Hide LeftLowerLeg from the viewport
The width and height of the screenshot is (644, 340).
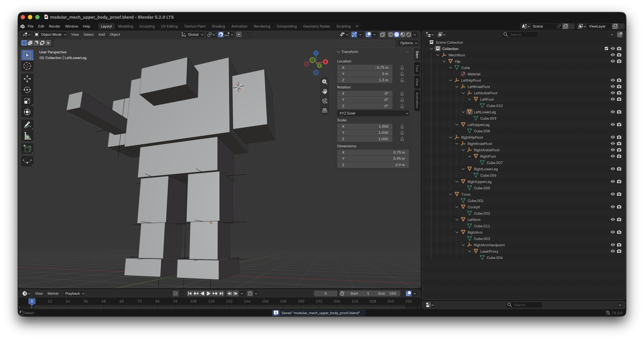pos(612,112)
